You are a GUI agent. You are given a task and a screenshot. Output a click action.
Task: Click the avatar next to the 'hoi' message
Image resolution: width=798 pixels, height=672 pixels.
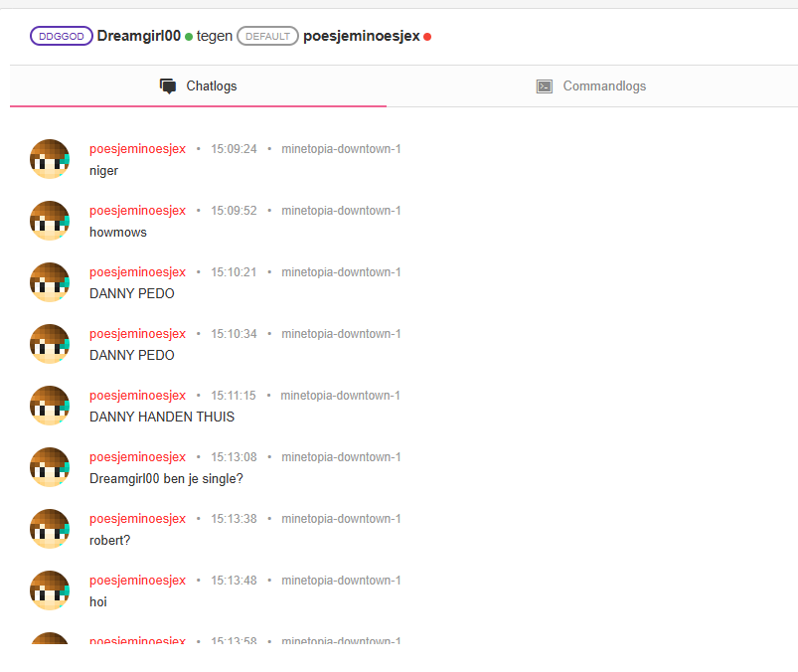pos(50,590)
